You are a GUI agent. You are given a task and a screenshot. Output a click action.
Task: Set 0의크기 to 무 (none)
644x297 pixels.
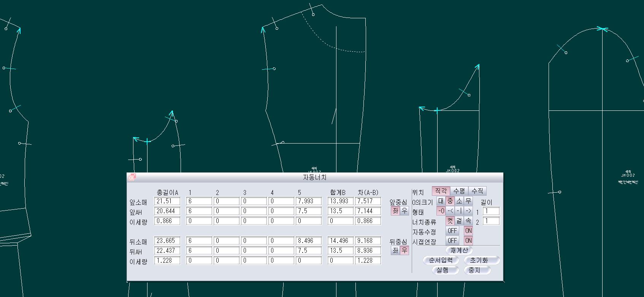(468, 201)
